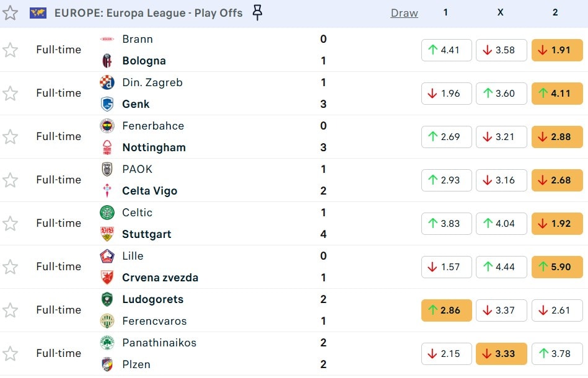Select the 1.91 away odds for Bologna
Viewport: 588px width, 378px height.
(557, 50)
